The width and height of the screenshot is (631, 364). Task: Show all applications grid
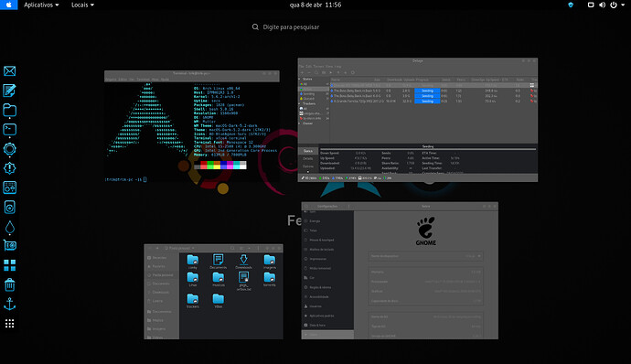click(10, 324)
